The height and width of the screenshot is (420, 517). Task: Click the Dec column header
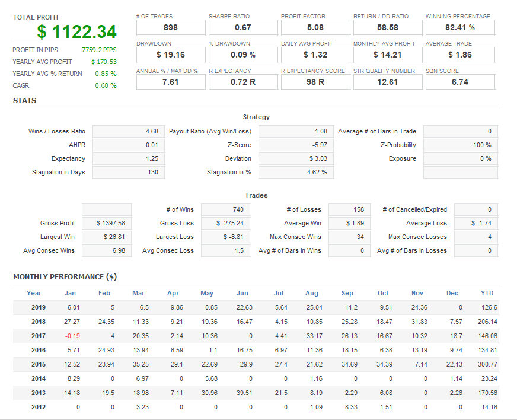pyautogui.click(x=452, y=293)
